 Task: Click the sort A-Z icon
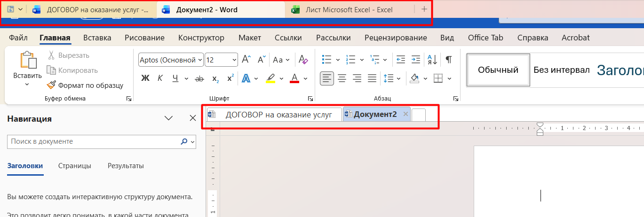pos(431,60)
